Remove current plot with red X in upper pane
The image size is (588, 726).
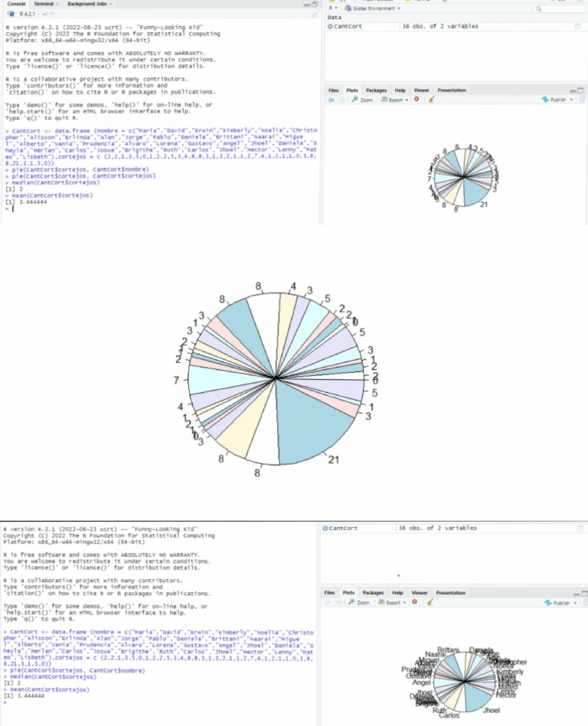click(416, 99)
